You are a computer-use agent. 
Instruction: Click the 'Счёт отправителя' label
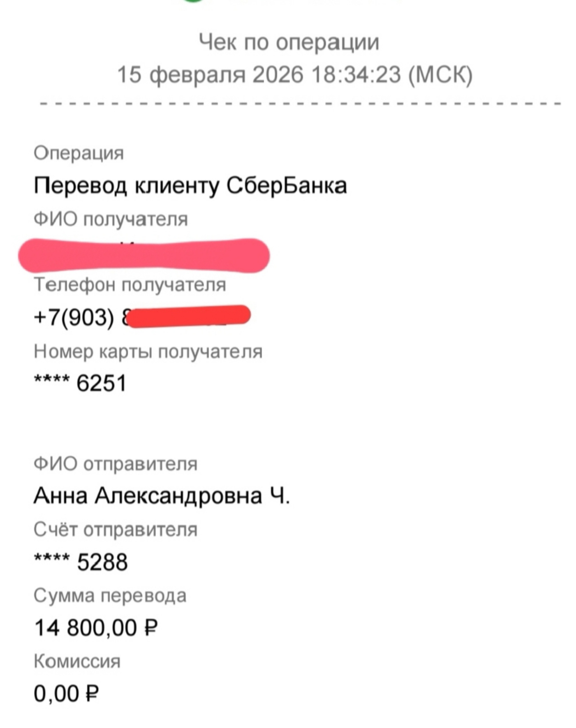[x=115, y=530]
